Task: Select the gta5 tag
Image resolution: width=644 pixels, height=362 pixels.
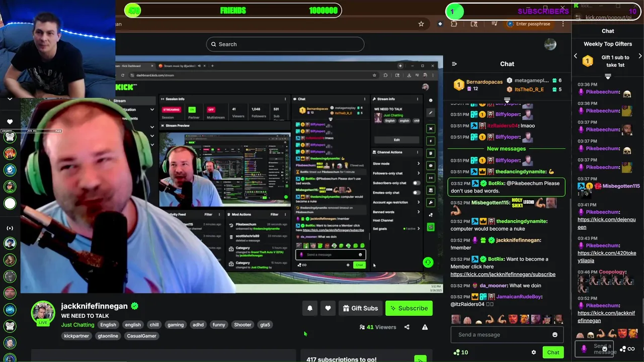Action: pos(265,325)
